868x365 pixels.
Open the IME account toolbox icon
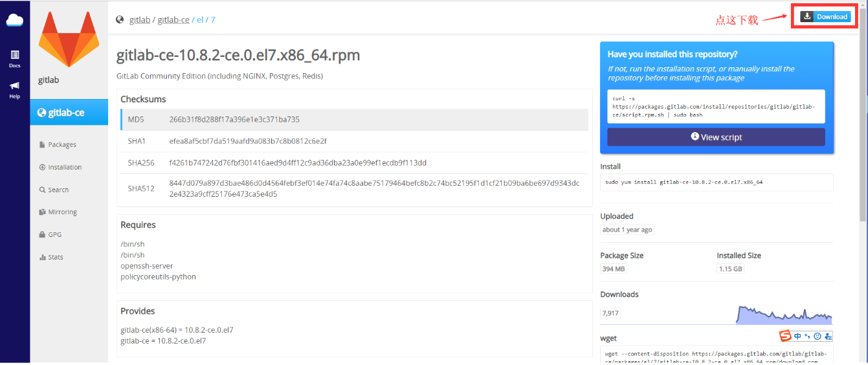(x=828, y=336)
